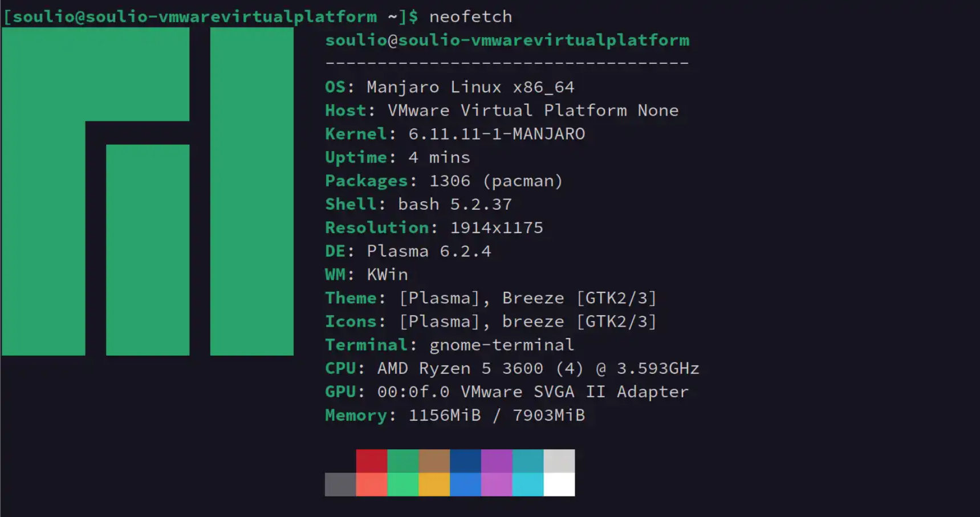This screenshot has height=517, width=980.
Task: Click the Memory usage line
Action: click(x=454, y=415)
